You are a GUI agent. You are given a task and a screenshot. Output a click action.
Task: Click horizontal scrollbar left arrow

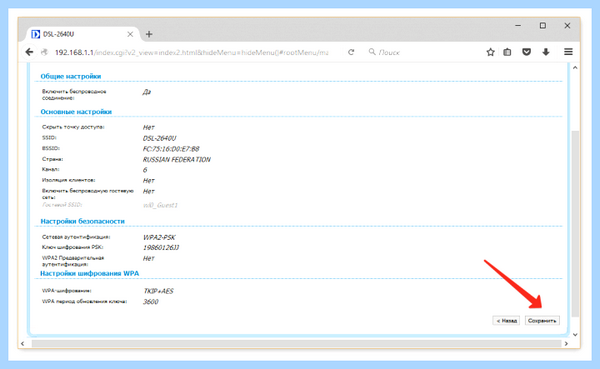23,344
